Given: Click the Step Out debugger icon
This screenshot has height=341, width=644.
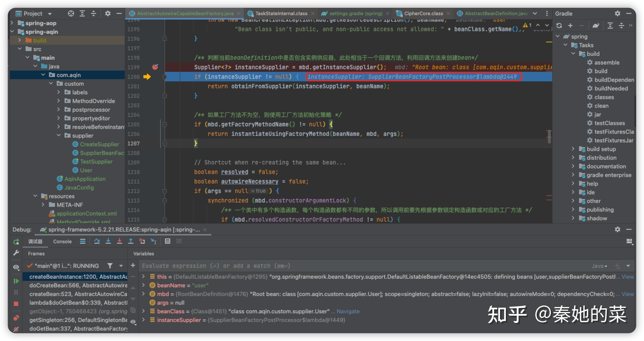Looking at the screenshot, I should tap(131, 241).
